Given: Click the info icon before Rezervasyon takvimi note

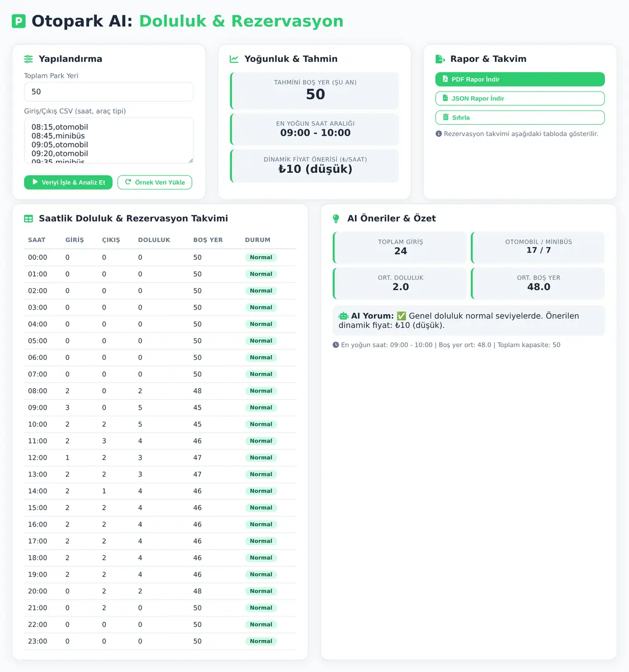Looking at the screenshot, I should (x=439, y=134).
